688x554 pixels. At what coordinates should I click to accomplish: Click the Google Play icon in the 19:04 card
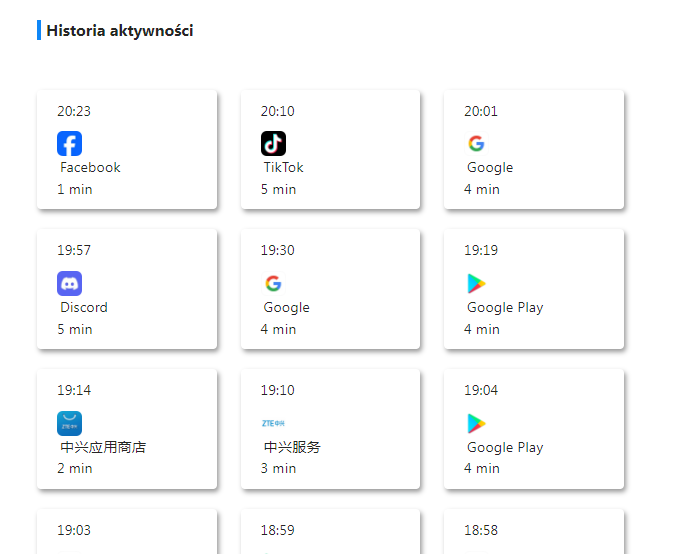tap(477, 423)
